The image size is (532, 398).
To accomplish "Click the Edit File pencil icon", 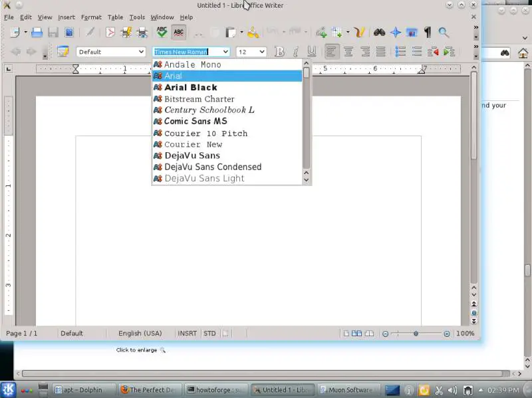I will click(x=90, y=32).
